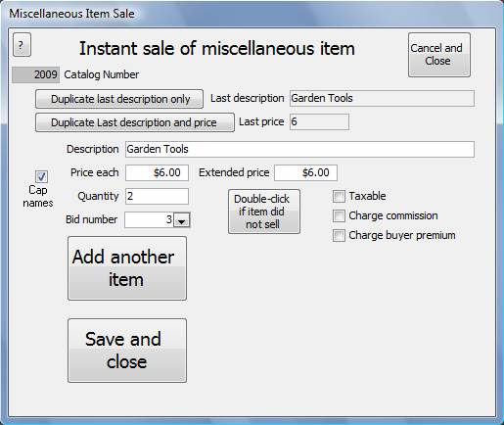
Task: Click the Last price field
Action: click(319, 121)
